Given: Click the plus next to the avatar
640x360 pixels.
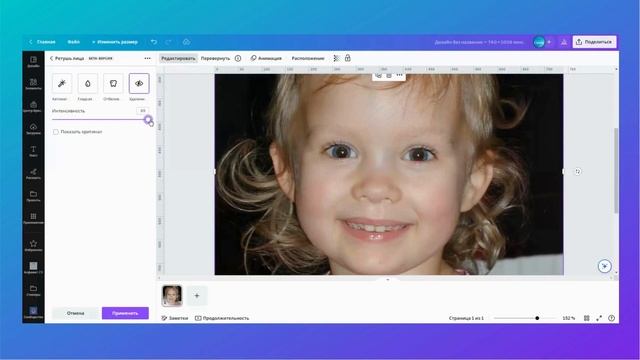Looking at the screenshot, I should 549,42.
